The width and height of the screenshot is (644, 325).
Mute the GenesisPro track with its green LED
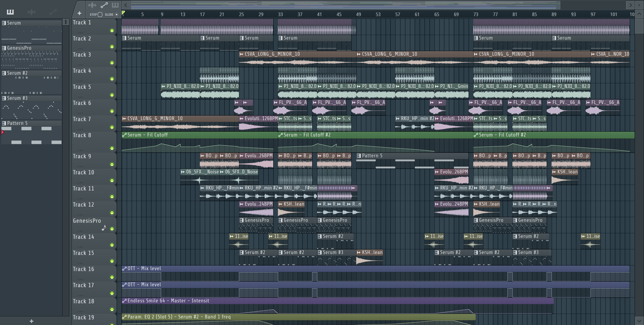click(x=112, y=229)
